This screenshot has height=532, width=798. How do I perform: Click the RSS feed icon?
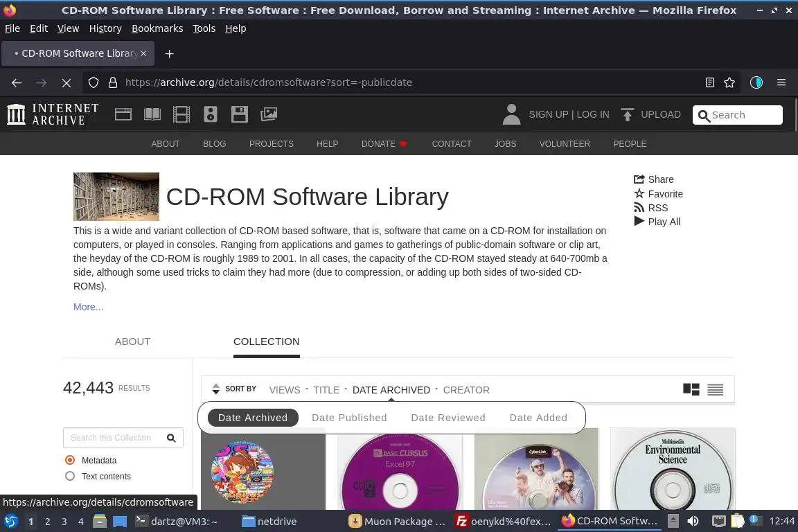point(639,207)
